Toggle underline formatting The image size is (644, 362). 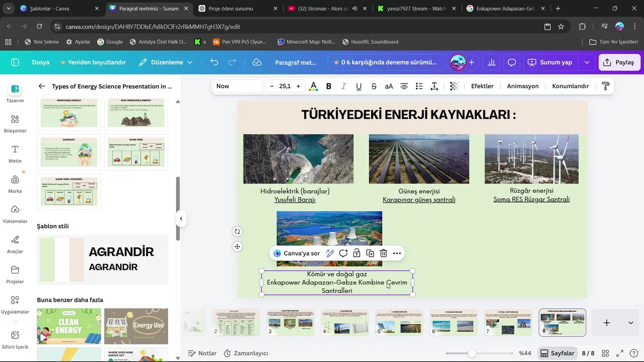coord(359,86)
